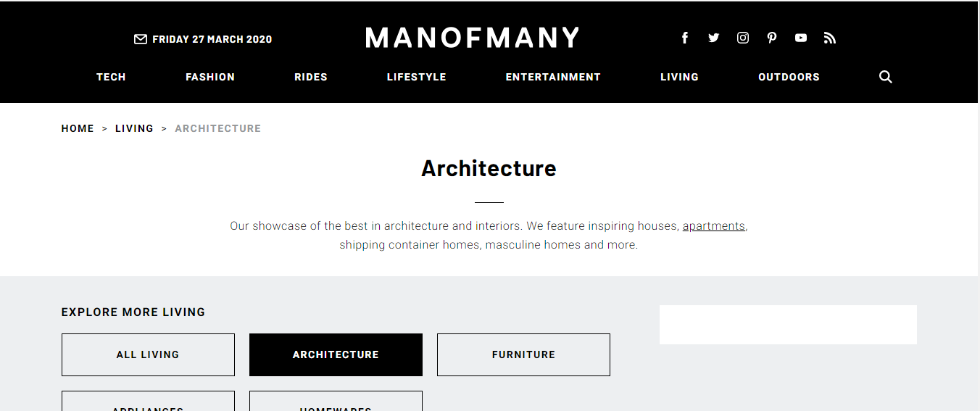This screenshot has width=980, height=411.
Task: Open the Outdoors menu item
Action: (x=789, y=77)
